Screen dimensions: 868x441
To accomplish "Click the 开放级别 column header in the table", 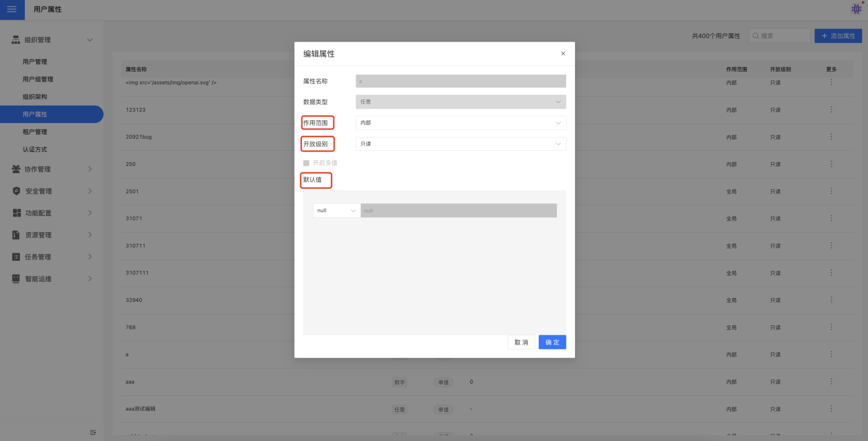I will click(781, 69).
